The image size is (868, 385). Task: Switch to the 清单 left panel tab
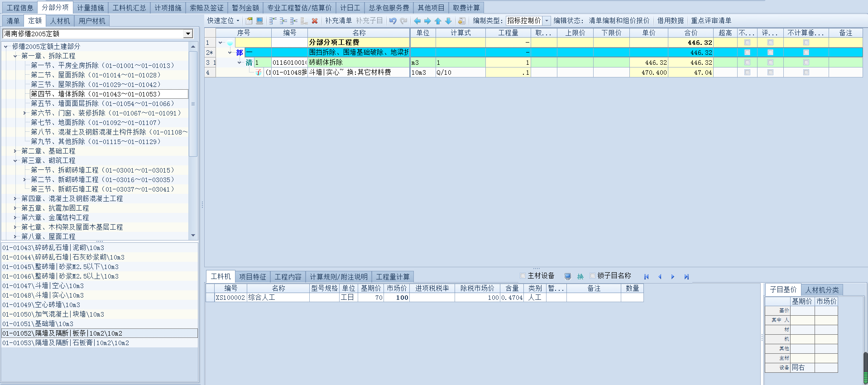click(13, 21)
